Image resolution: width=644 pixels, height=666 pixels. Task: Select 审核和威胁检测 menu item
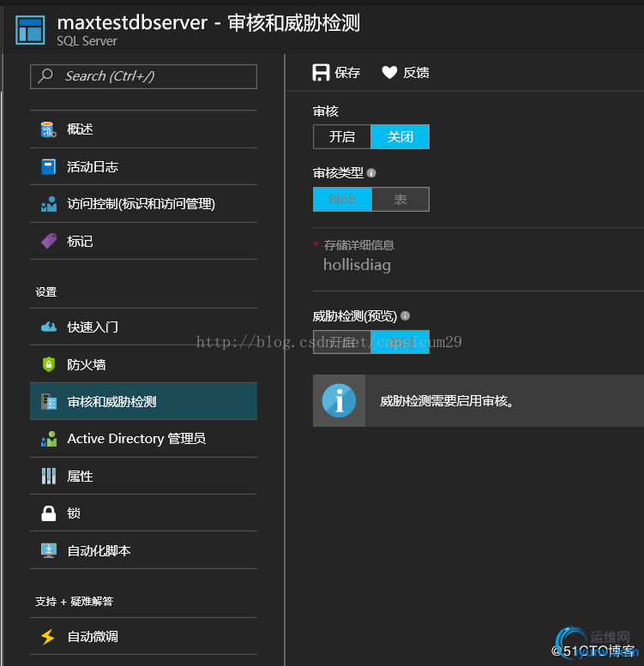[143, 401]
